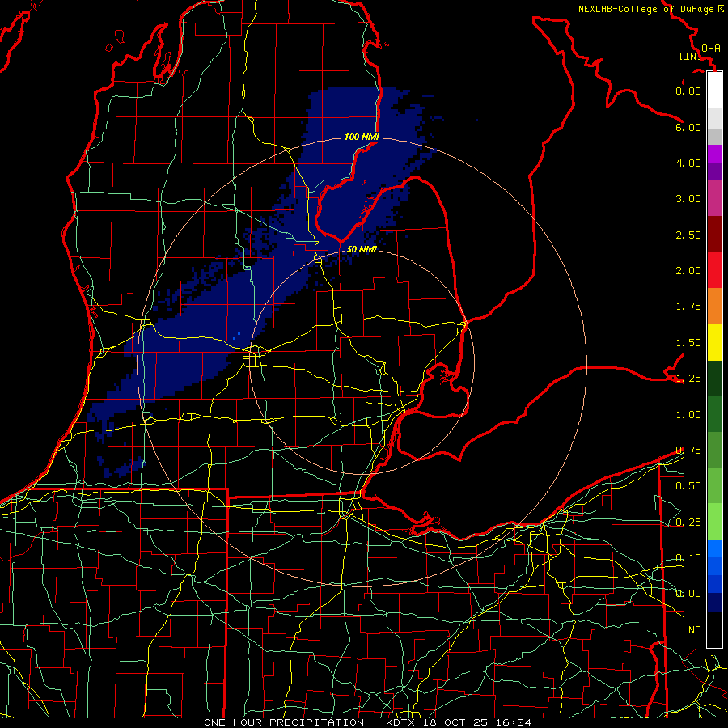Select the light blue legend swatch above 0.10
Image resolution: width=728 pixels, height=728 pixels.
[x=714, y=548]
